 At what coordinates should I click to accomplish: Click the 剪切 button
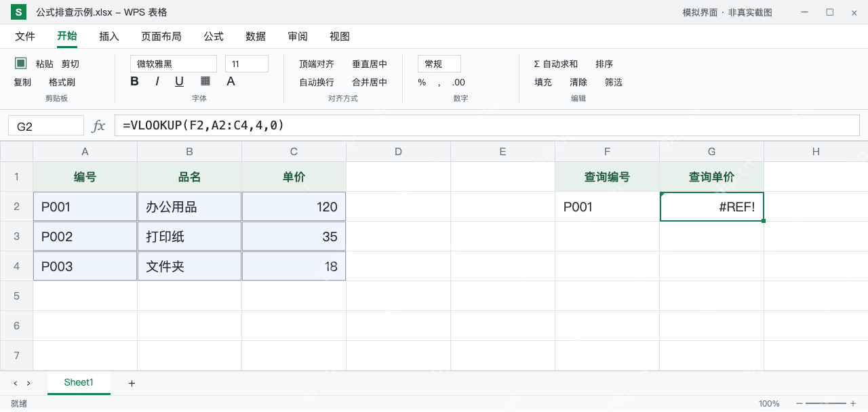tap(71, 64)
